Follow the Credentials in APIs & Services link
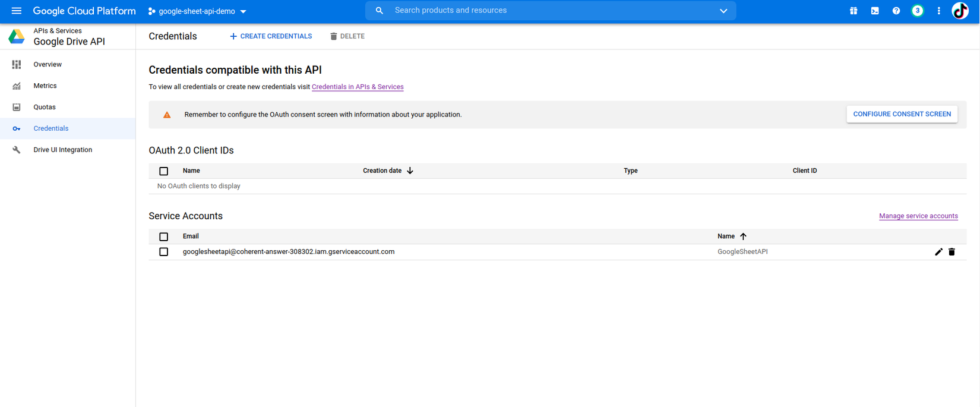Image resolution: width=980 pixels, height=407 pixels. pyautogui.click(x=358, y=87)
